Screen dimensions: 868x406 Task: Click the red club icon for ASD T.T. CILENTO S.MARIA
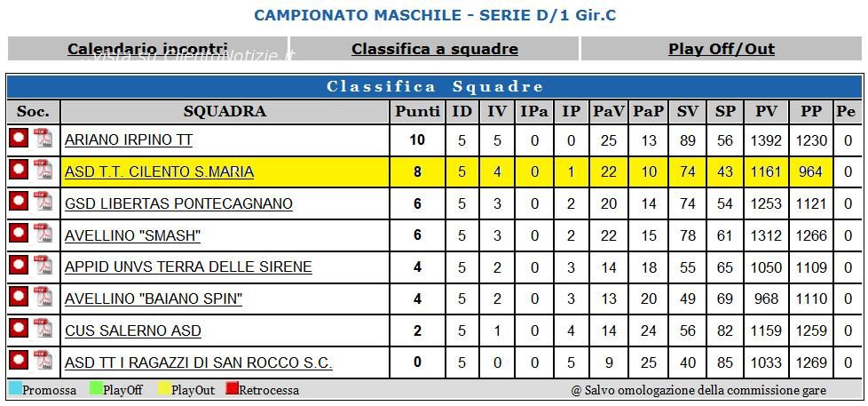click(x=19, y=171)
